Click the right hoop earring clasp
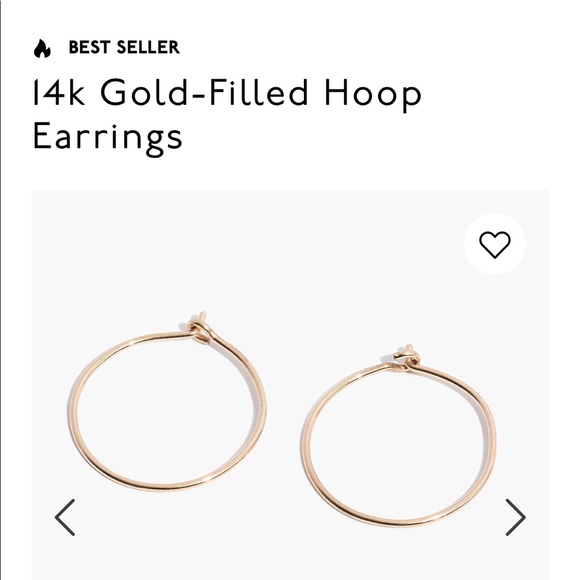Viewport: 580px width, 580px height. (x=406, y=357)
